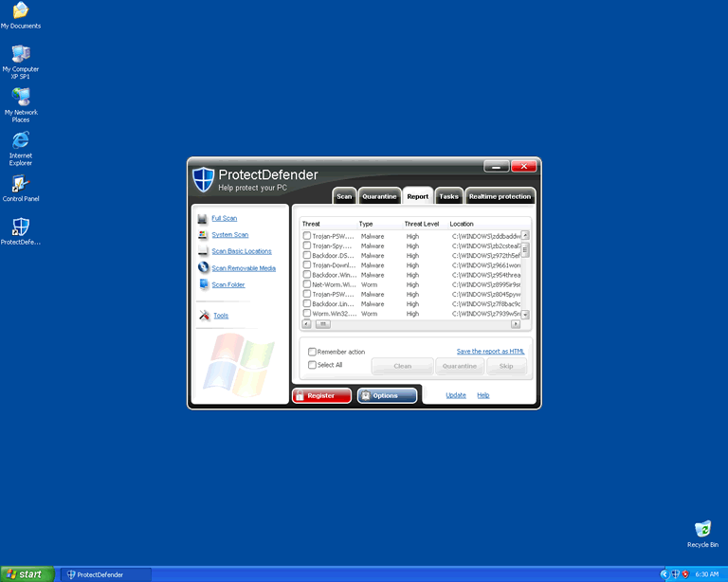The image size is (728, 582).
Task: Click the Scan Basic Locations icon
Action: click(203, 251)
